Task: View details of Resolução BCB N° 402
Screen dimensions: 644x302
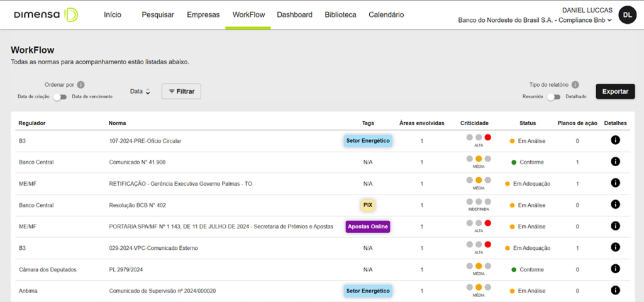Action: click(x=615, y=205)
